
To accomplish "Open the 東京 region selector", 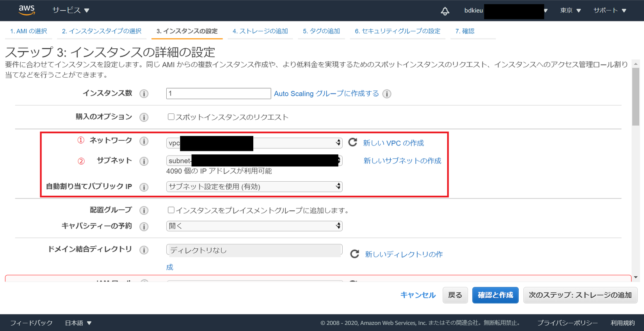I will click(571, 11).
